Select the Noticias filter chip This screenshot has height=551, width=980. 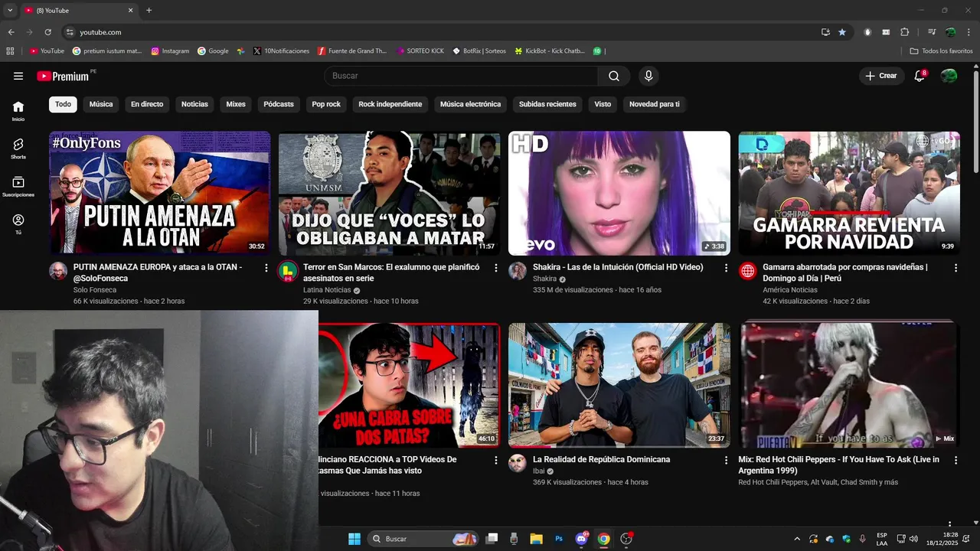[194, 104]
